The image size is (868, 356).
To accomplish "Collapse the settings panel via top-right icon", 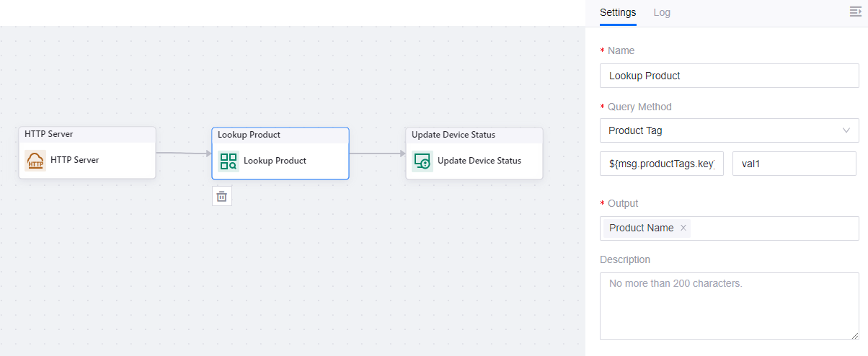I will (x=856, y=12).
